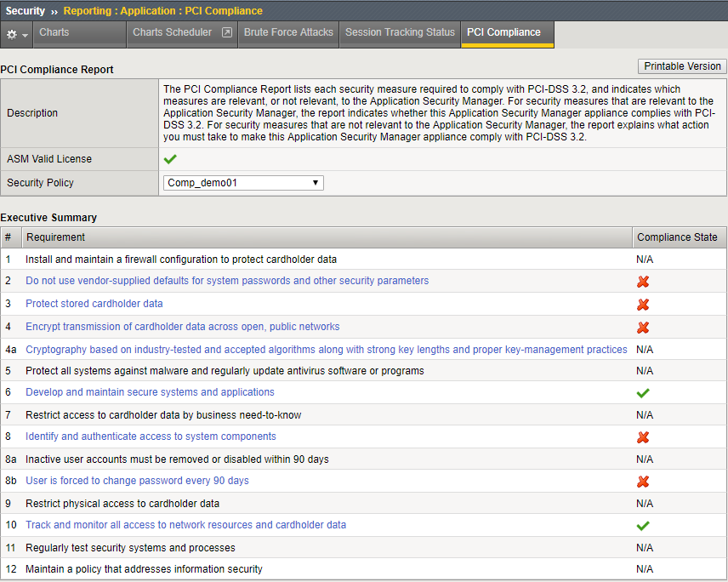Click the ASM Valid License label

[49, 159]
